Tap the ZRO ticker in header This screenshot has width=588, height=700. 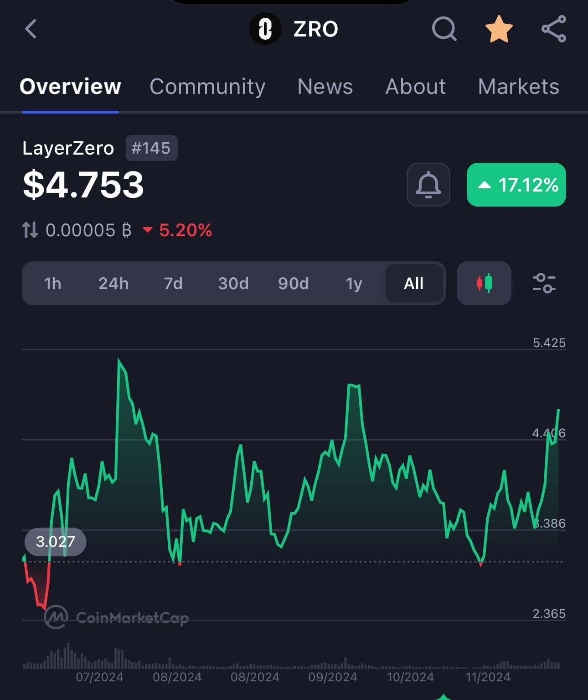tap(315, 29)
